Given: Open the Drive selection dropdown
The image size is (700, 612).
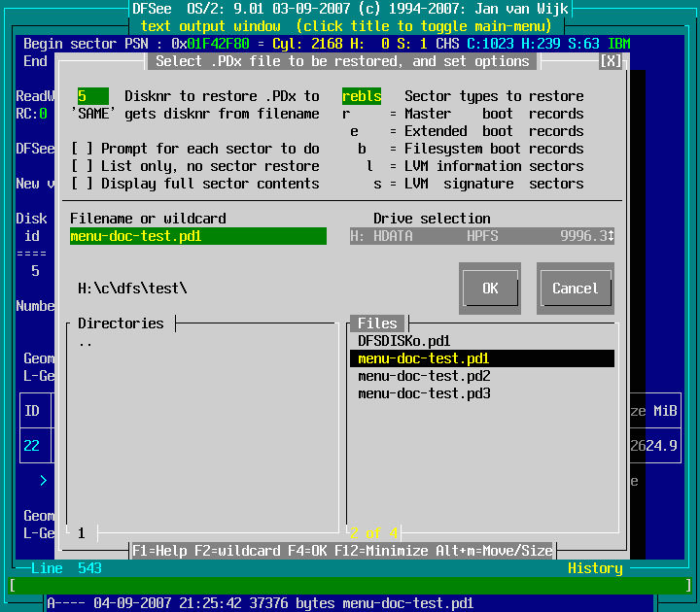Looking at the screenshot, I should 482,236.
